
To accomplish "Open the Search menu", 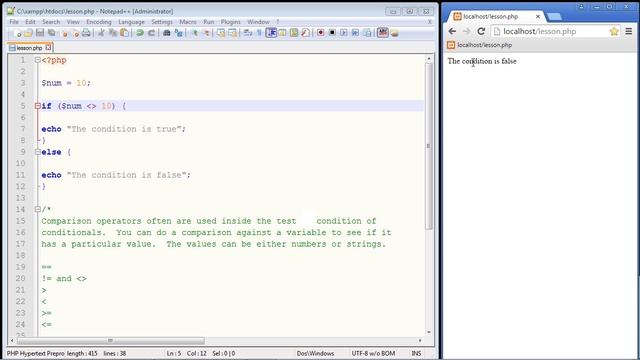I will point(51,22).
